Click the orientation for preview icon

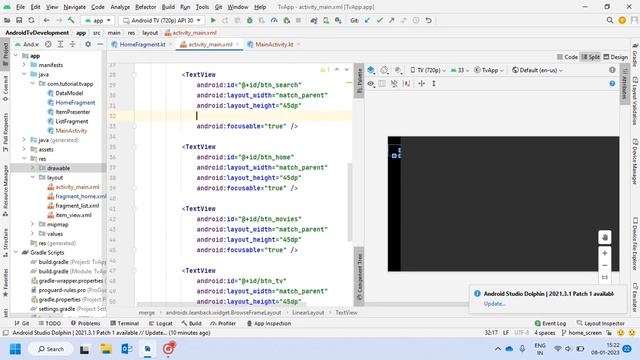(384, 70)
